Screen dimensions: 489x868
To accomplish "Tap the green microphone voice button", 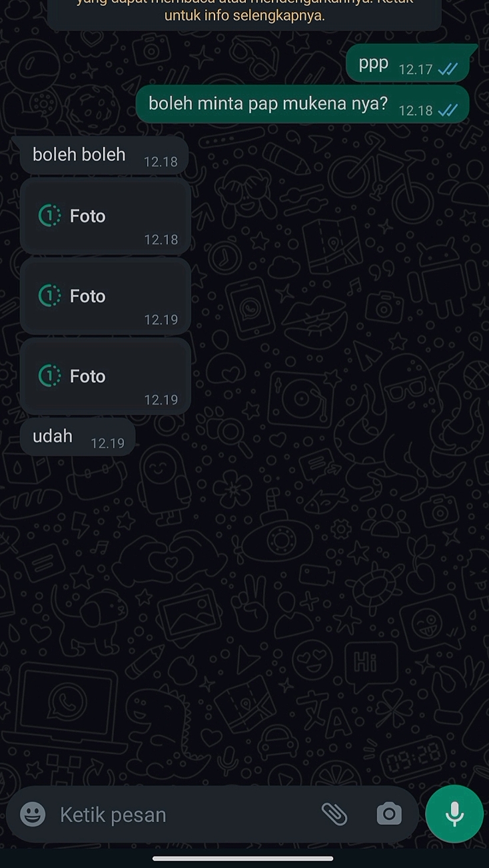I will 454,813.
